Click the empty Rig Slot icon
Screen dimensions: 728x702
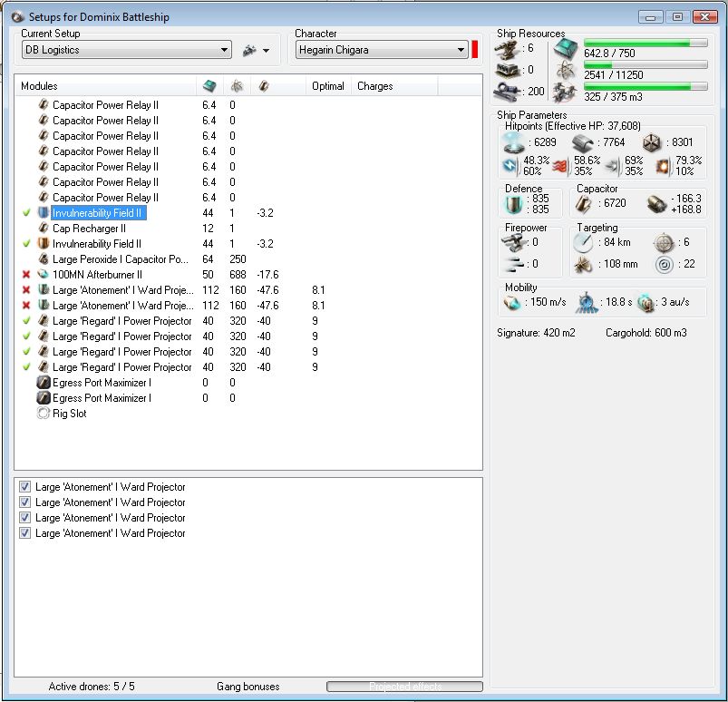coord(43,413)
